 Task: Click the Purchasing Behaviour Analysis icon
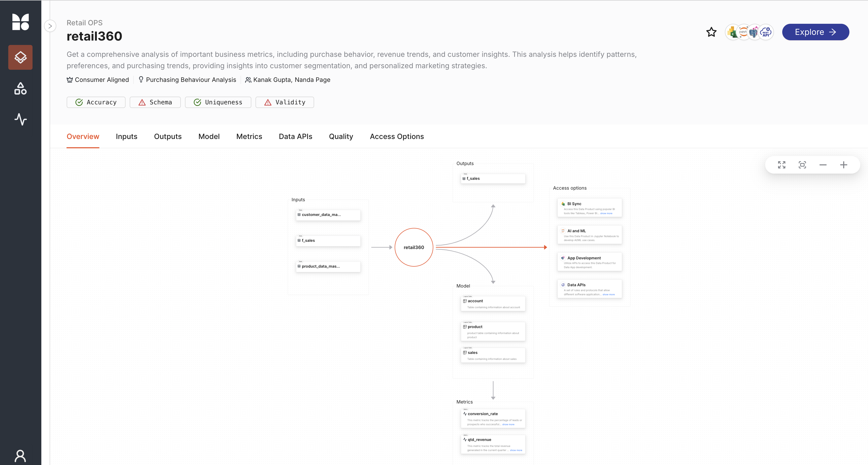point(141,80)
